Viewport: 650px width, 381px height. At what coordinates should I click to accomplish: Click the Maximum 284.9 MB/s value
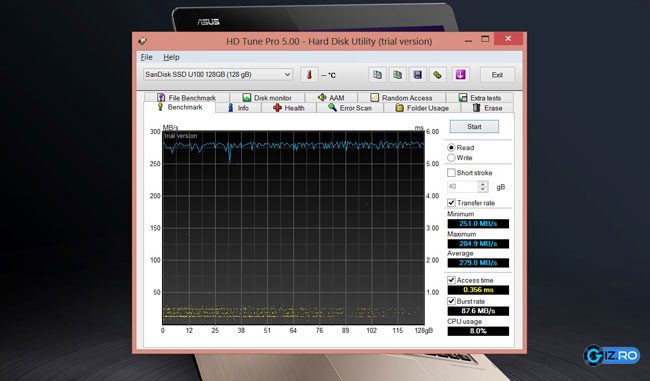pos(478,243)
